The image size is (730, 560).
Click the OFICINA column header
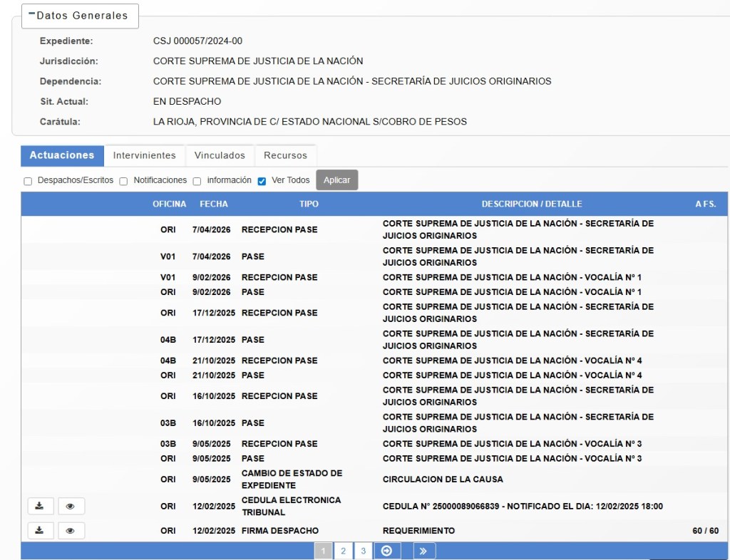coord(169,204)
